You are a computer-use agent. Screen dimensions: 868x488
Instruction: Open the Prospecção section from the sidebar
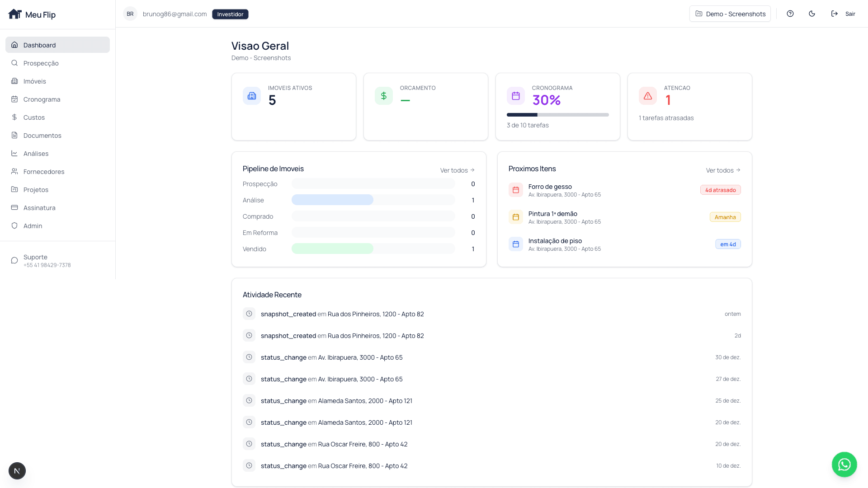[x=41, y=63]
